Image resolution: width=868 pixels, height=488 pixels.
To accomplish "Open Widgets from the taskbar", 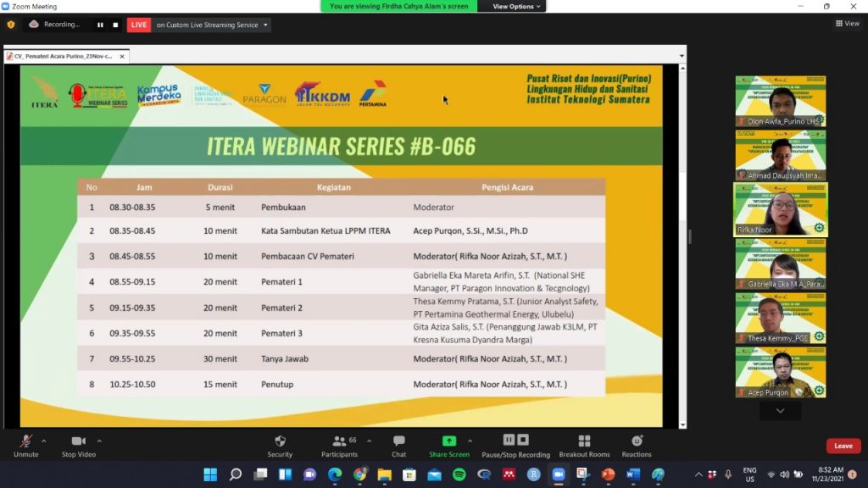I will point(285,474).
